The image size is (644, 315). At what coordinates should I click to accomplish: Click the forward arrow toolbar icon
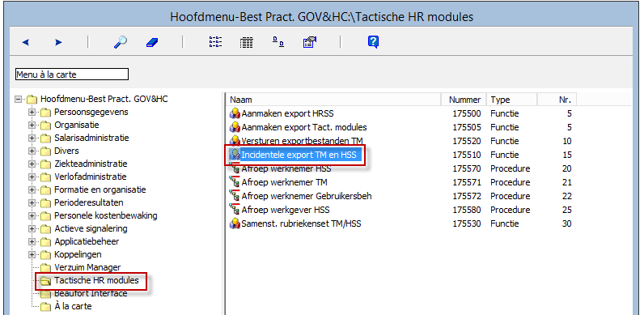tap(58, 42)
